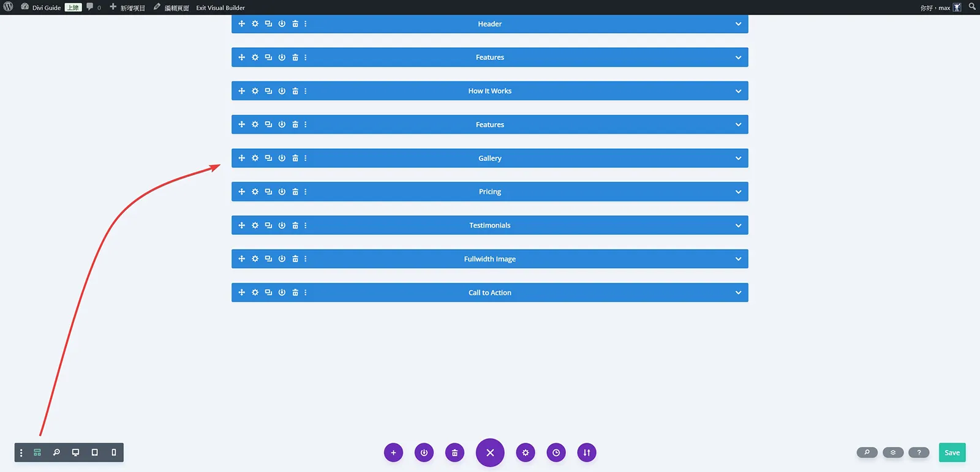
Task: Switch to wireframe view in bottom toolbar
Action: (x=37, y=452)
